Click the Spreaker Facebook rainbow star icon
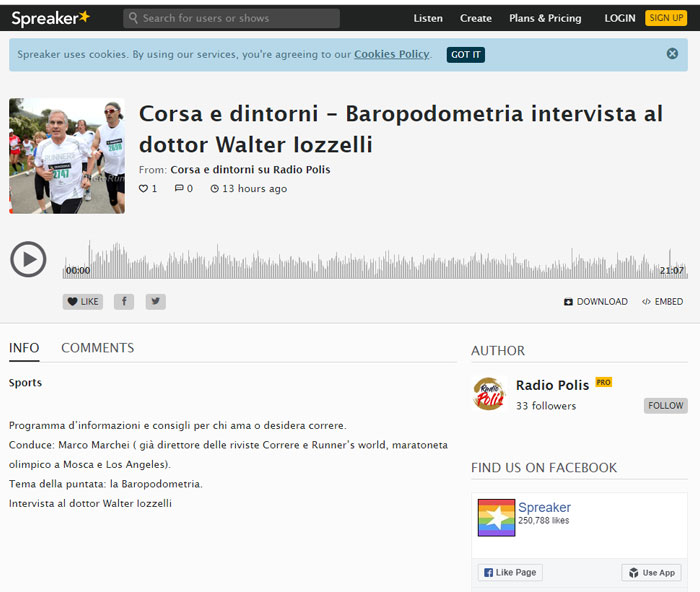 click(x=496, y=517)
